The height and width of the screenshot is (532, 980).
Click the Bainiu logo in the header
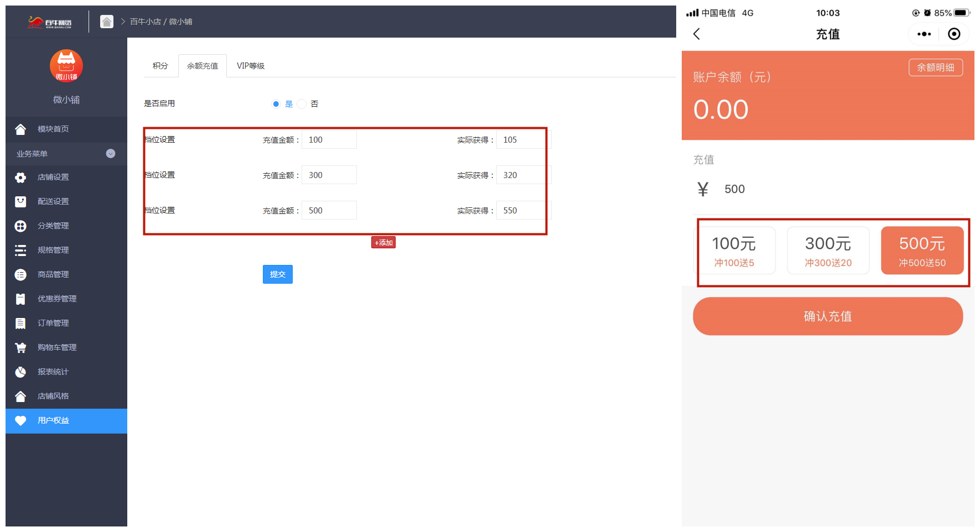tap(49, 22)
